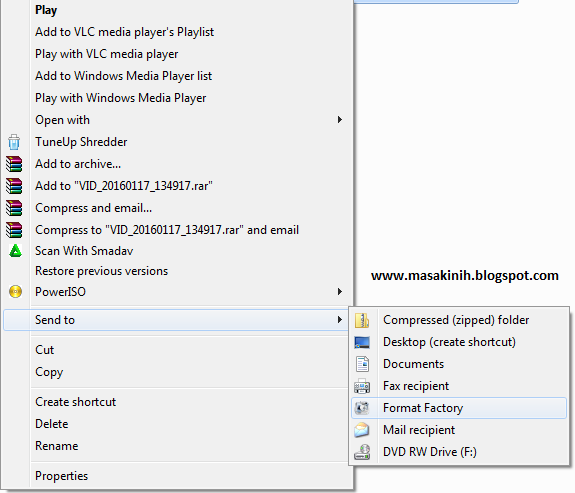Image resolution: width=575 pixels, height=493 pixels.
Task: Click the WinRAR icon beside Add to archive...
Action: [14, 164]
